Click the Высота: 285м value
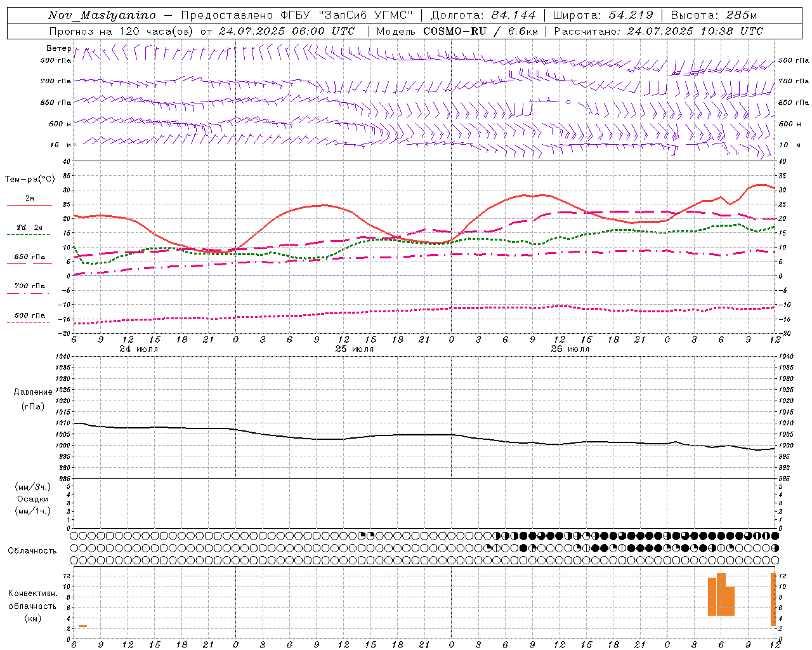This screenshot has height=650, width=812. click(714, 15)
